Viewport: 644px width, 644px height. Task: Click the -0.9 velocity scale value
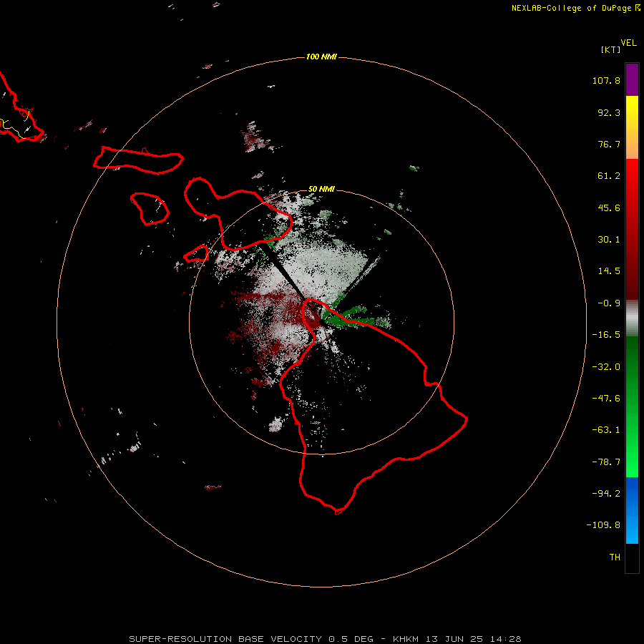click(x=609, y=303)
